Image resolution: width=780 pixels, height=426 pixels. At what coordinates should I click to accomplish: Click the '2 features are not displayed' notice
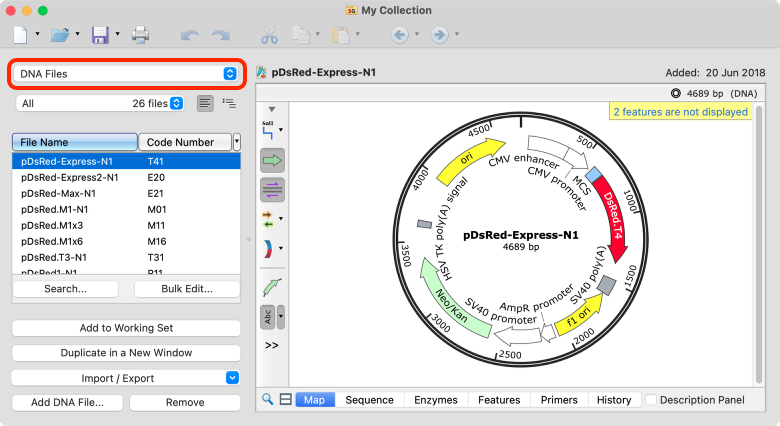click(x=680, y=111)
